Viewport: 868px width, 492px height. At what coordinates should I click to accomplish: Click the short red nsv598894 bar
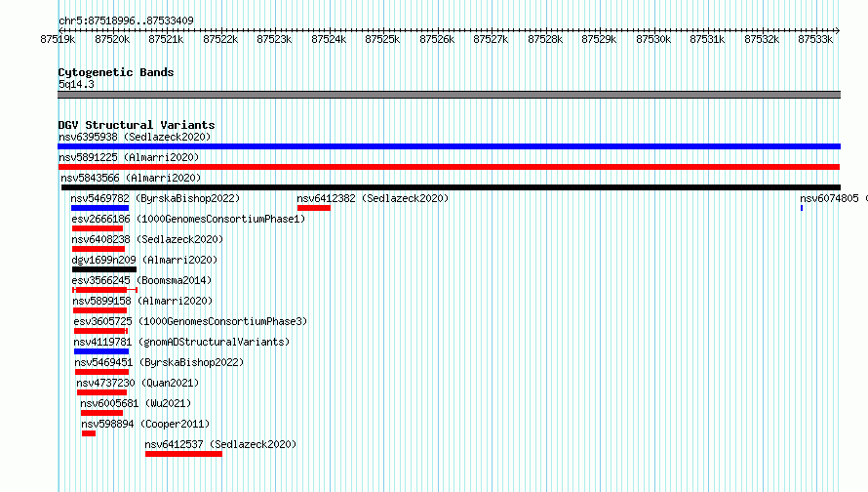coord(89,433)
